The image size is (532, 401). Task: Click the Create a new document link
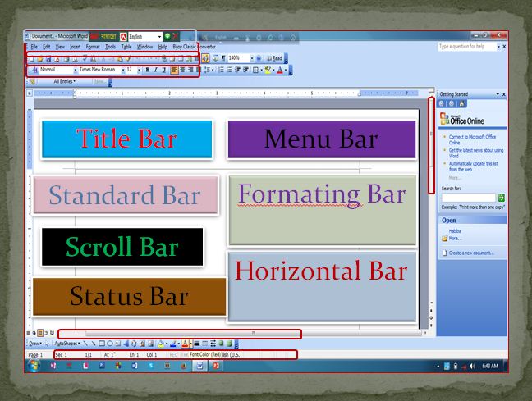click(471, 253)
